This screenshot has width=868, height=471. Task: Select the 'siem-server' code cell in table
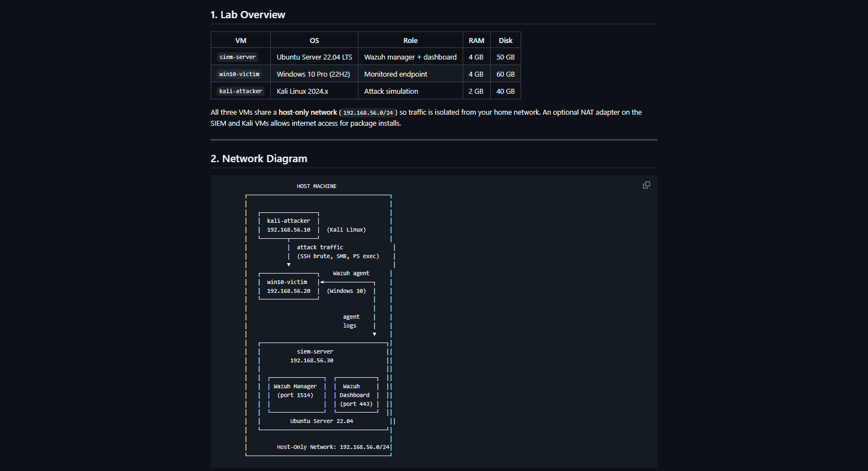(238, 57)
